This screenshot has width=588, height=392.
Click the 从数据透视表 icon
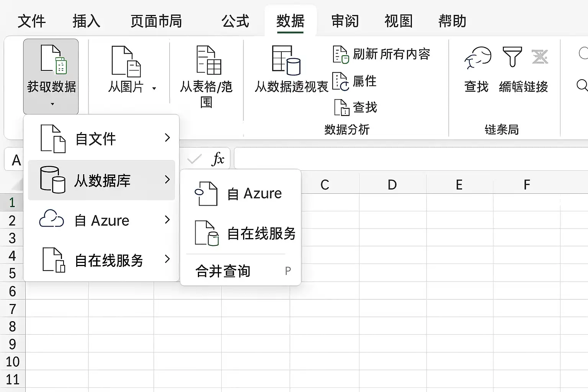286,60
